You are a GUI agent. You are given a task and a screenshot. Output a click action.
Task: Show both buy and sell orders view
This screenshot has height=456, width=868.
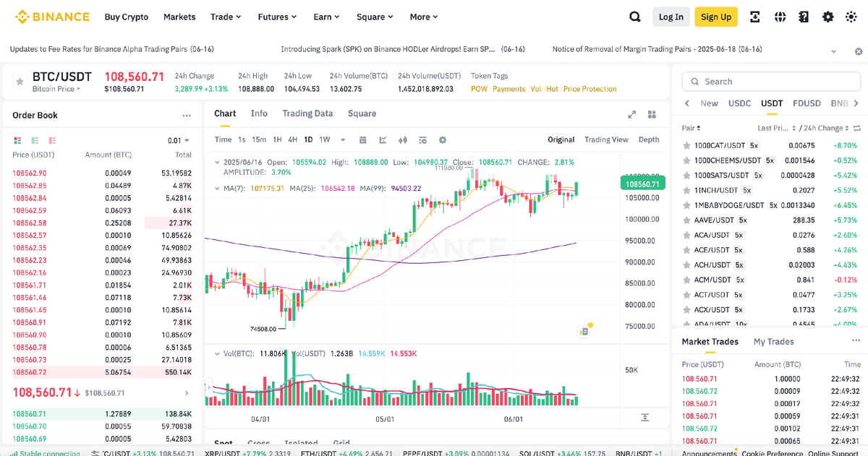(17, 140)
